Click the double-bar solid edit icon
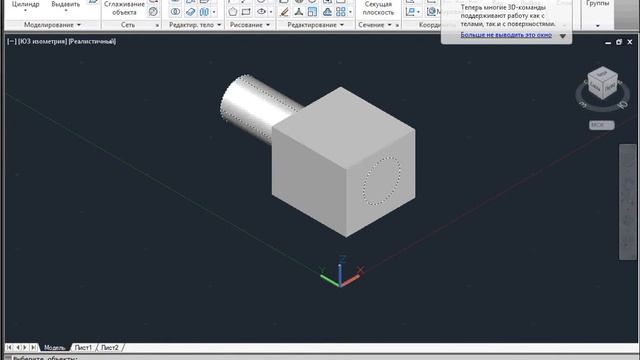The image size is (640, 360). (204, 12)
